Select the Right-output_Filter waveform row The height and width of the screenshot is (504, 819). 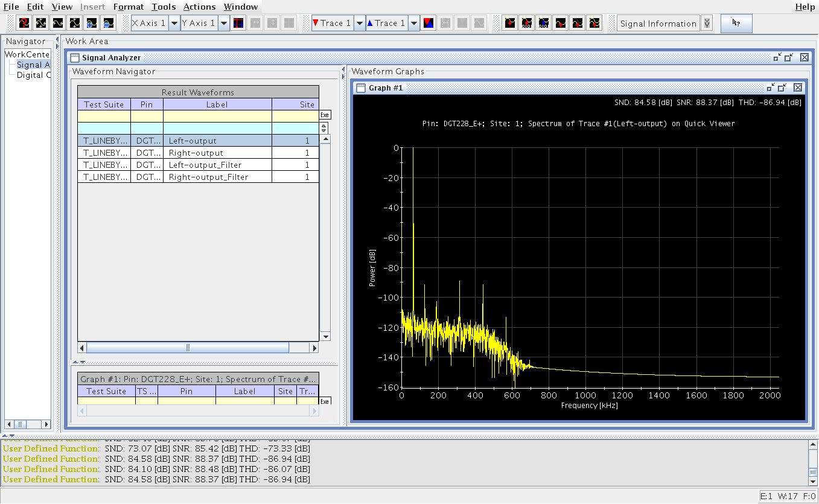(x=208, y=177)
